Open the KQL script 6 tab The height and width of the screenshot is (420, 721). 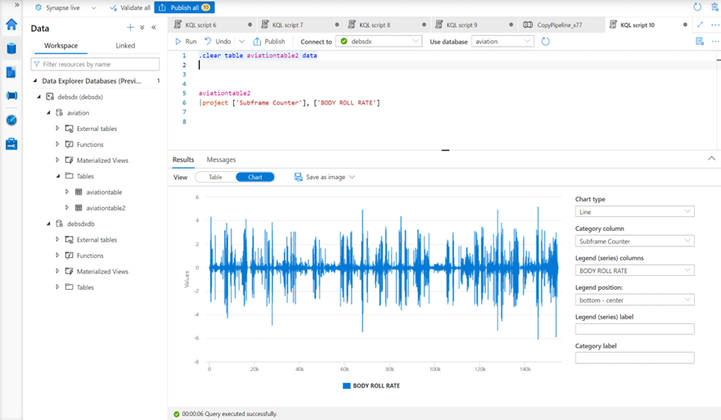click(212, 25)
